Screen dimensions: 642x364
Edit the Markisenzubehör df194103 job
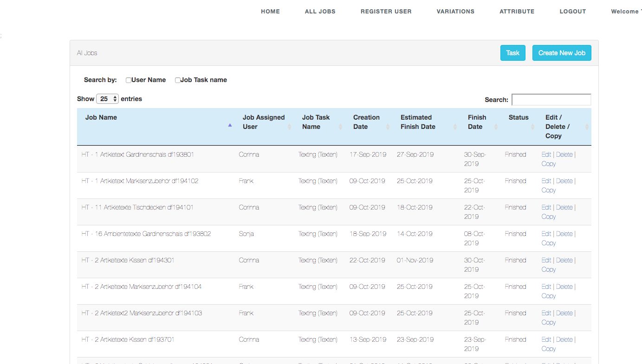pyautogui.click(x=546, y=313)
